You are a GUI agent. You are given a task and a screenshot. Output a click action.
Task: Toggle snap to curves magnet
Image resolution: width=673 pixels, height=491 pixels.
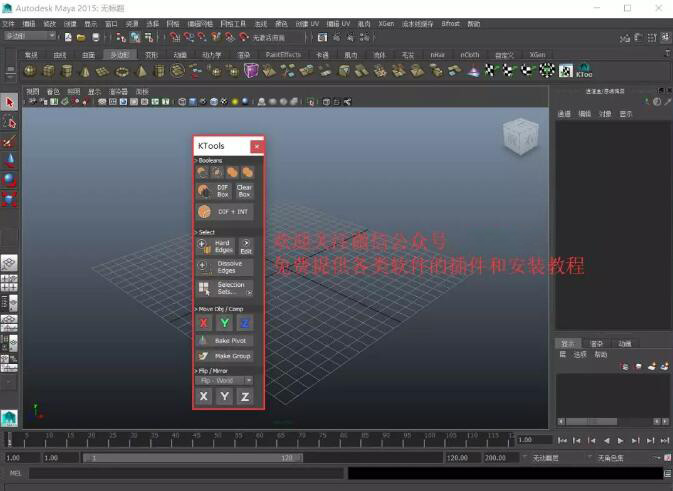(188, 38)
